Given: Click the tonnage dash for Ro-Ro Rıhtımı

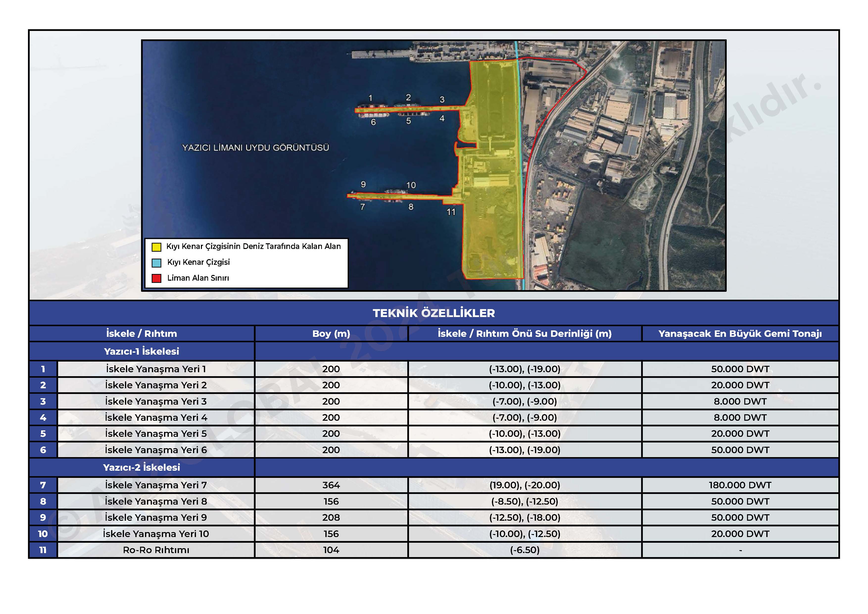Looking at the screenshot, I should 740,550.
